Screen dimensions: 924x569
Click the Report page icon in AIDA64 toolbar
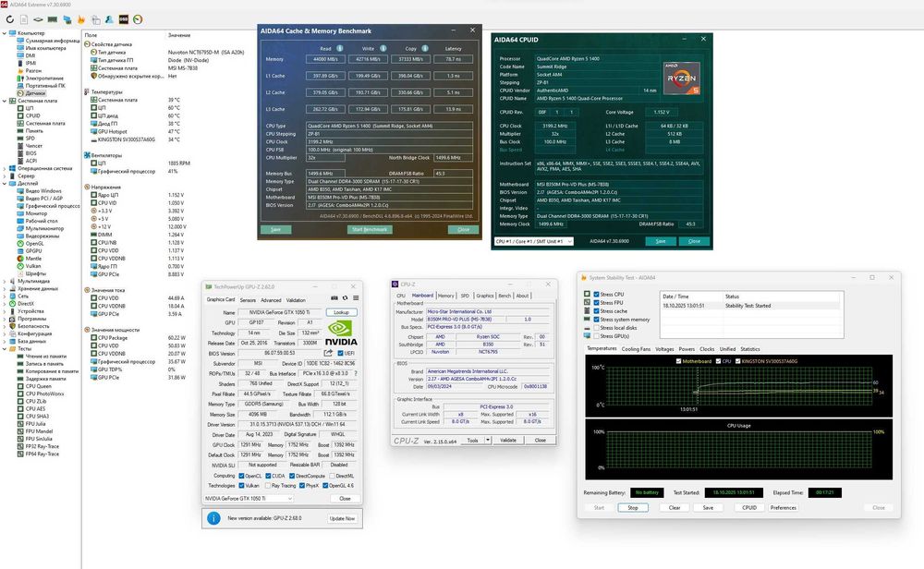[24, 19]
